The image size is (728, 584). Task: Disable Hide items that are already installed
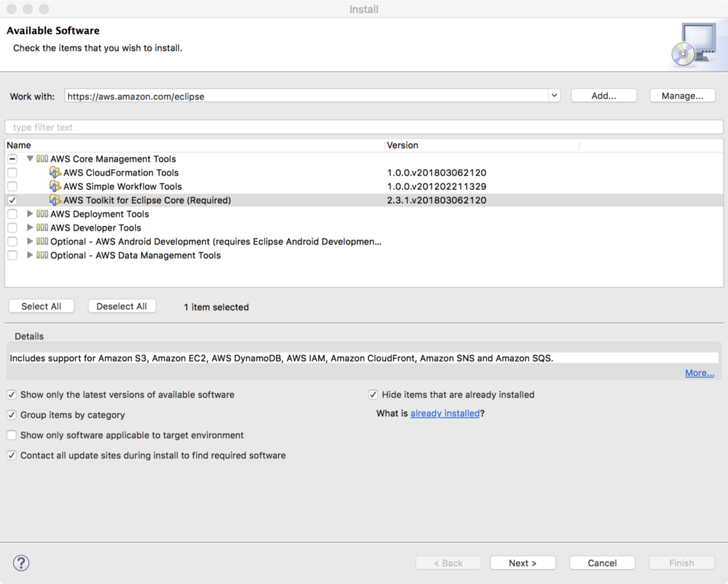click(373, 395)
